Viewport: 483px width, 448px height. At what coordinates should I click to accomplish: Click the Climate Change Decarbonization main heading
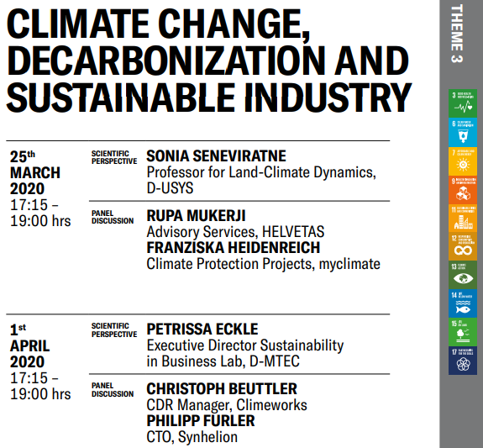pos(209,61)
